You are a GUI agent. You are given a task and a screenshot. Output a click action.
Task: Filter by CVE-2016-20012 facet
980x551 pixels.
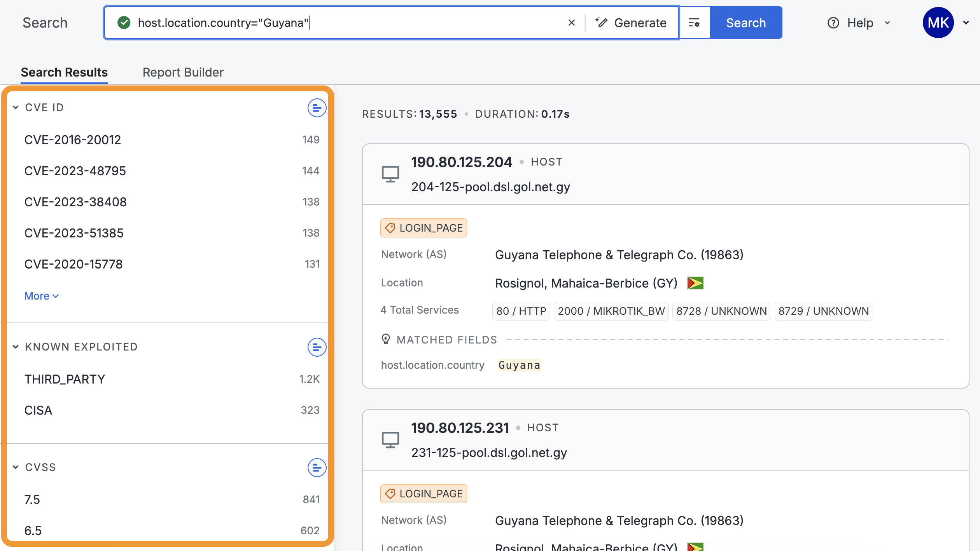[73, 140]
